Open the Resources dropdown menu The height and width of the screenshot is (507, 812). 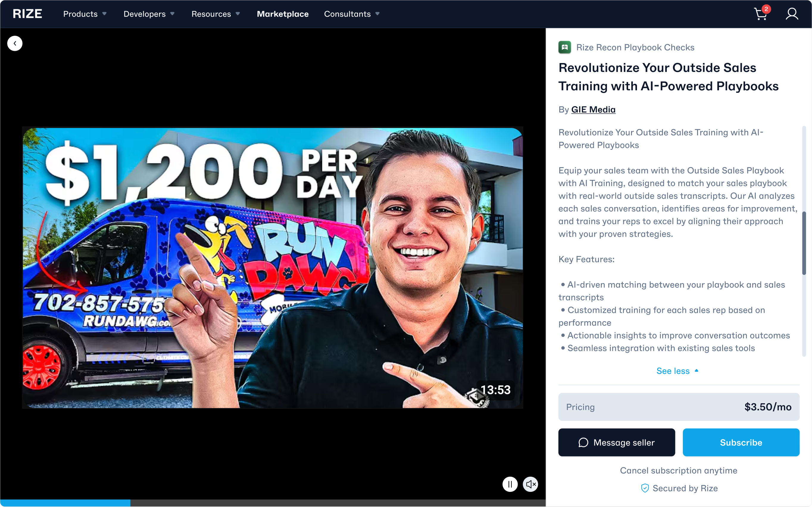coord(216,14)
